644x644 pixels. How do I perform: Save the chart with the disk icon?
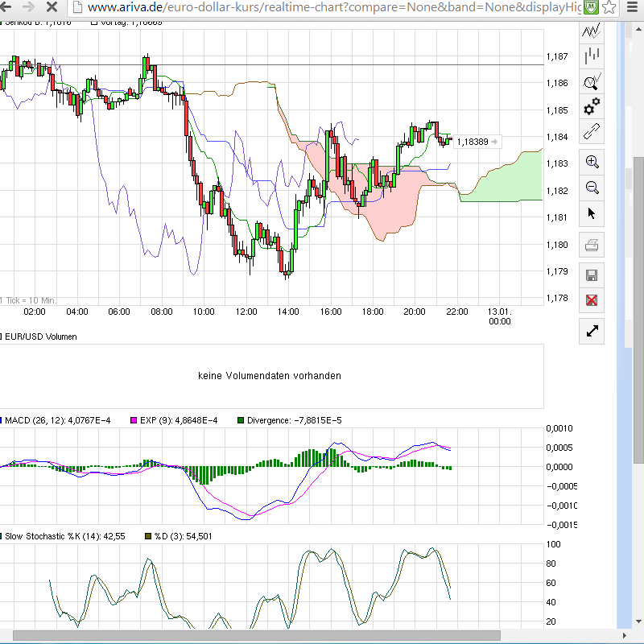point(592,274)
